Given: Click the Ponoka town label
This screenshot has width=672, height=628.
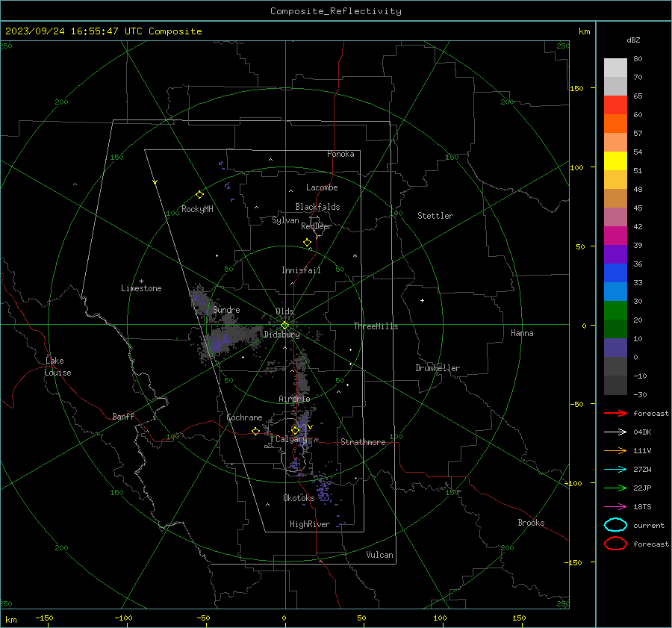Looking at the screenshot, I should coord(340,154).
